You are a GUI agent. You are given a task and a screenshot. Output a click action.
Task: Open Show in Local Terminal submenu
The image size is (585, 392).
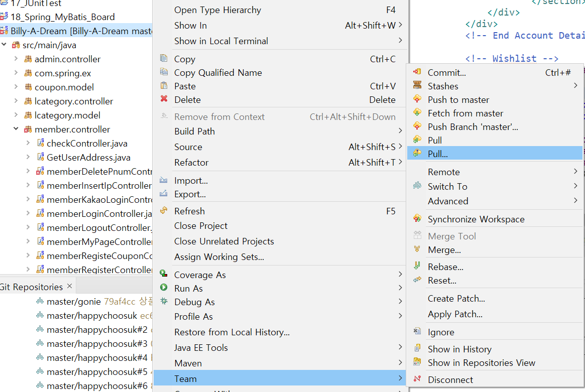[279, 41]
